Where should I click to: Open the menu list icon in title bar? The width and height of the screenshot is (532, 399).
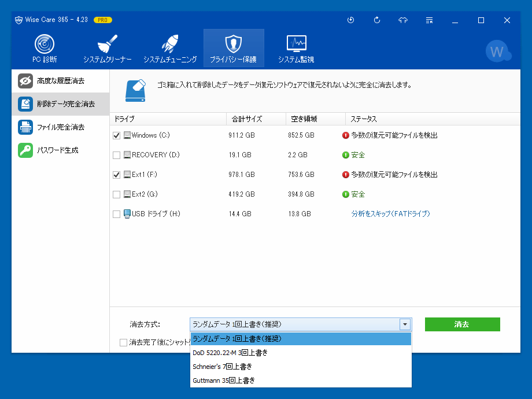coord(429,20)
